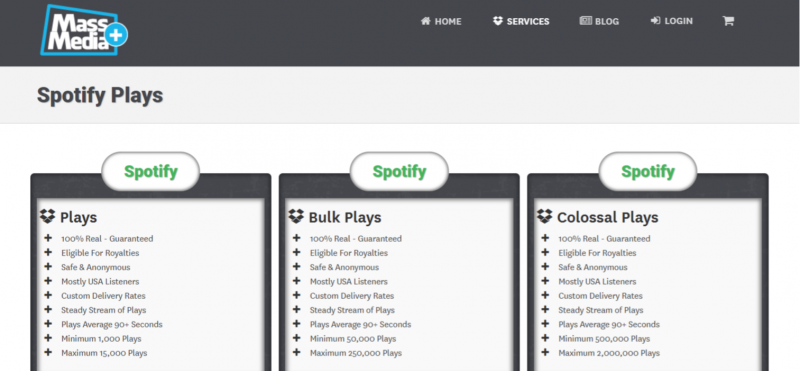Click plus icon by 'Steady Stream of Plays' in Plays card
This screenshot has height=371, width=800.
point(48,309)
